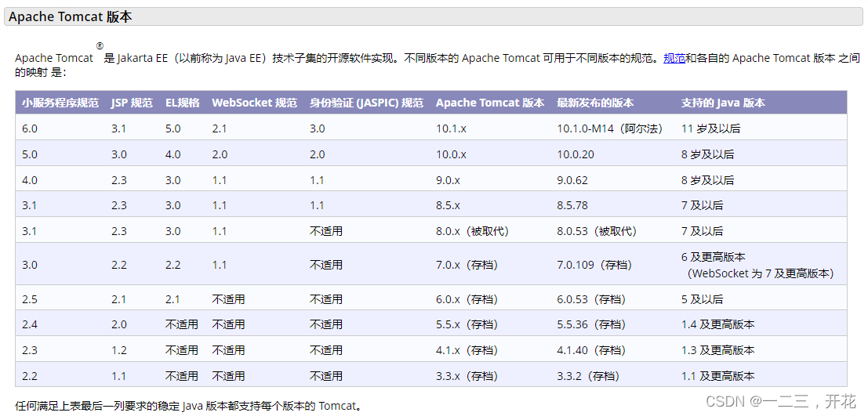Select the 10.1.0-M14（阿尔法）release cell
This screenshot has width=868, height=416.
tap(609, 128)
